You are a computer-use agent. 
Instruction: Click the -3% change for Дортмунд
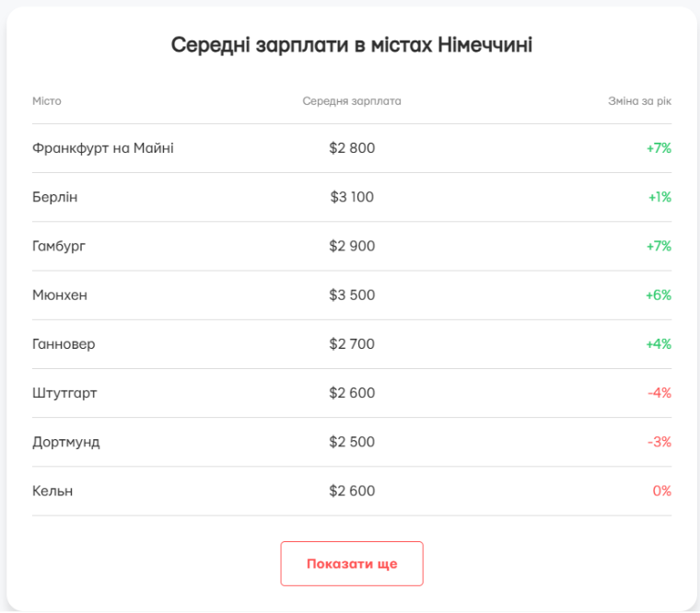tap(659, 442)
